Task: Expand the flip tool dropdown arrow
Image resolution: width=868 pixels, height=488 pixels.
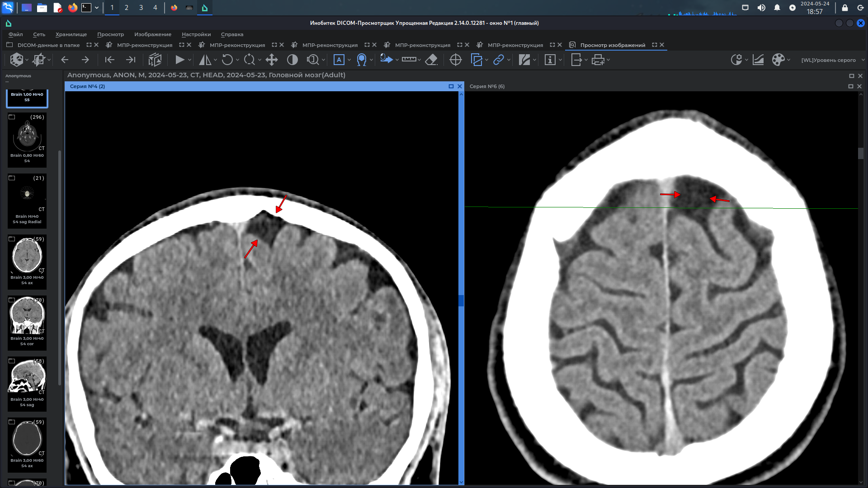Action: click(x=215, y=60)
